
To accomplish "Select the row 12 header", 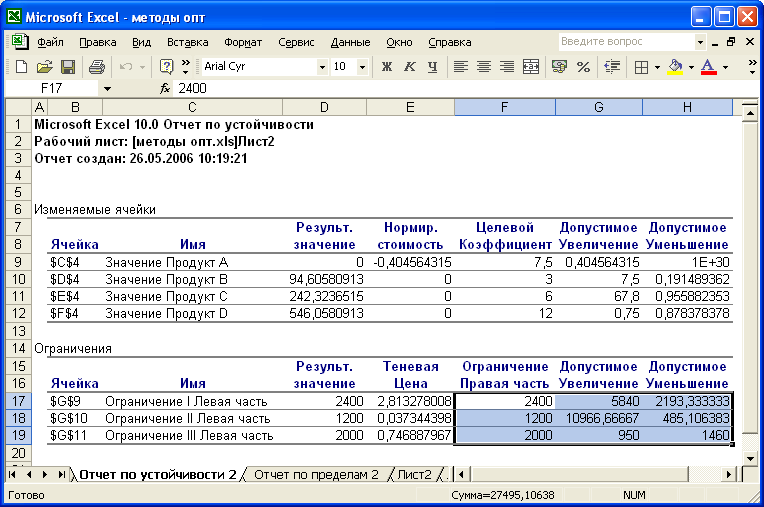I will tap(19, 314).
